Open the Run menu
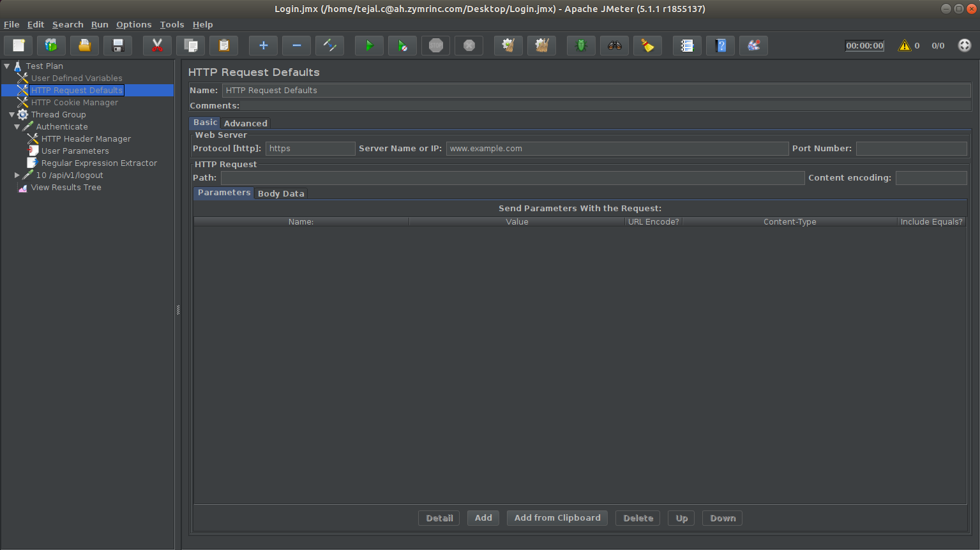980x550 pixels. [100, 24]
